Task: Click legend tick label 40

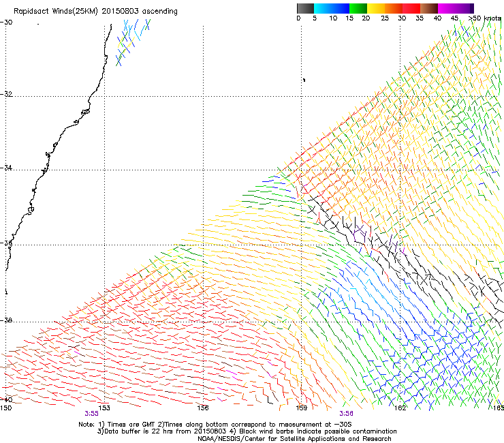Action: click(437, 18)
